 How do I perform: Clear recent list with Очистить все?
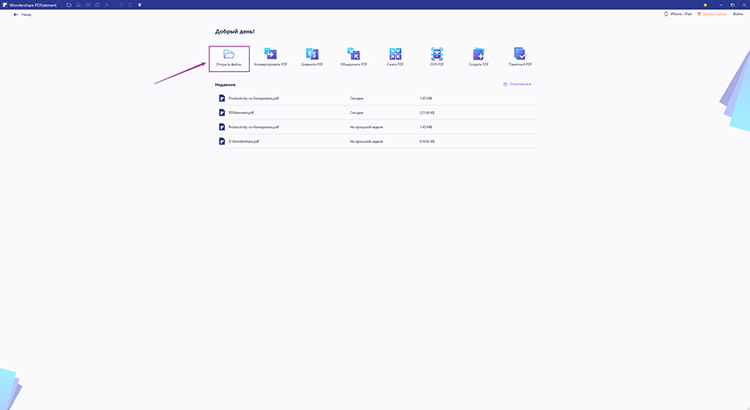point(517,84)
